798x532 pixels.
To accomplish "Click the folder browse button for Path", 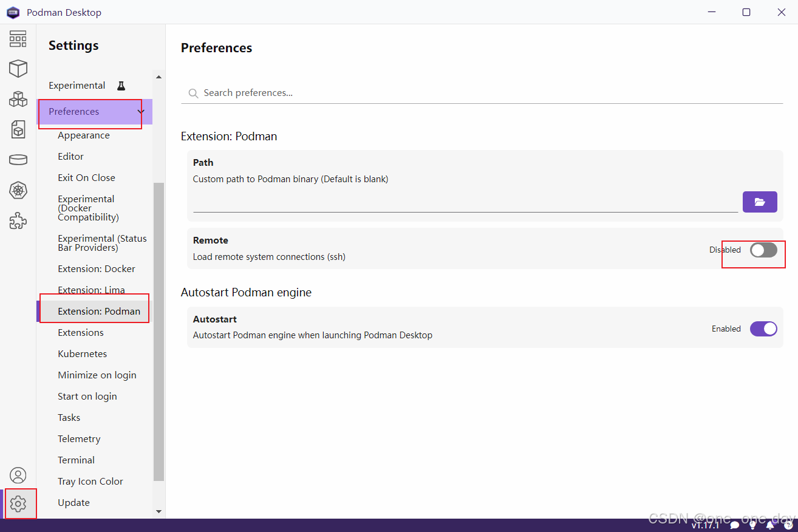I will 760,202.
